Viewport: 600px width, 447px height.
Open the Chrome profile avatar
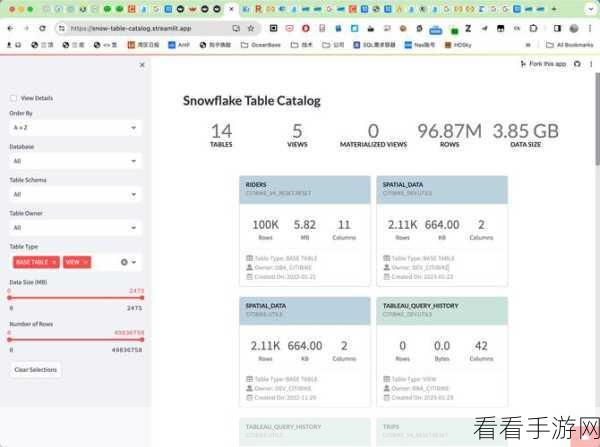[x=574, y=28]
